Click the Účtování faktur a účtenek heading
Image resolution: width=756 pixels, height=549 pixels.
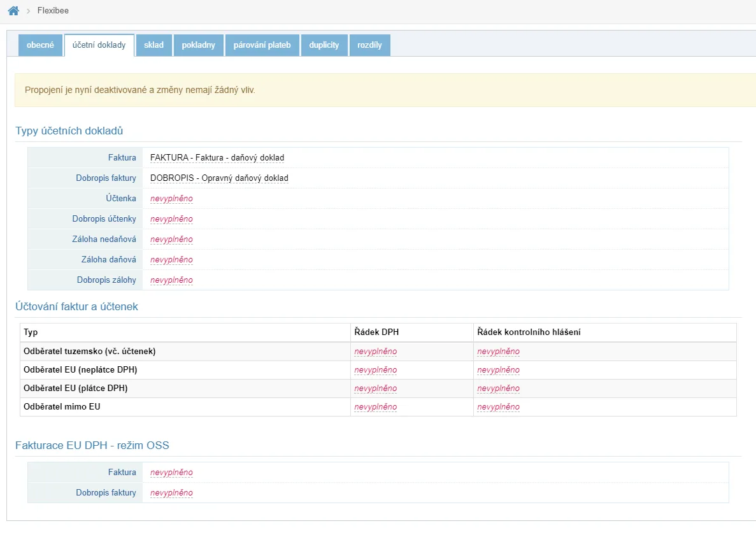coord(76,306)
